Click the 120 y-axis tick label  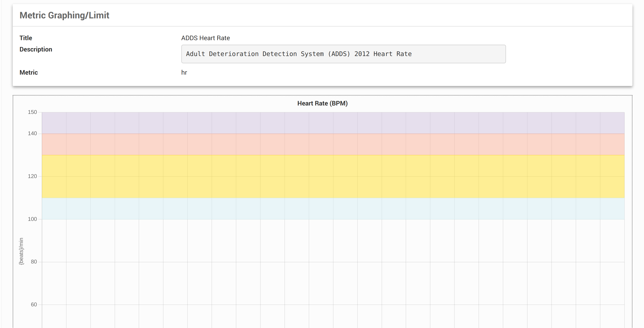click(x=32, y=176)
